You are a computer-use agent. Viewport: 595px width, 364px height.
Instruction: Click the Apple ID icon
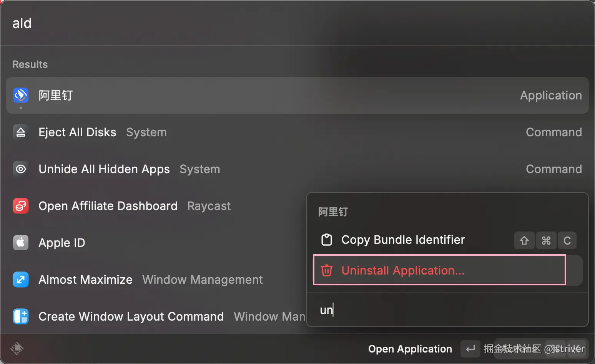[x=21, y=243]
